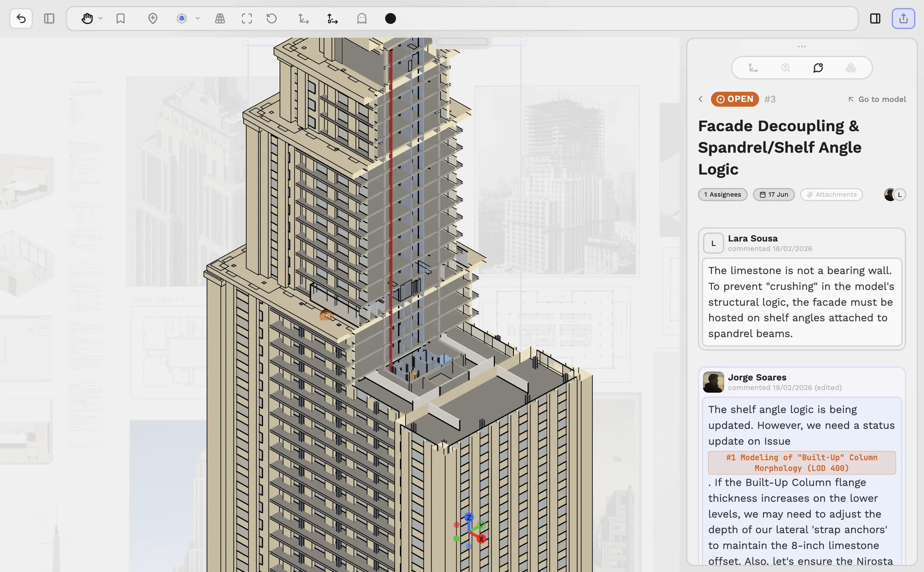Open the 1 Assignees chip

(x=722, y=195)
